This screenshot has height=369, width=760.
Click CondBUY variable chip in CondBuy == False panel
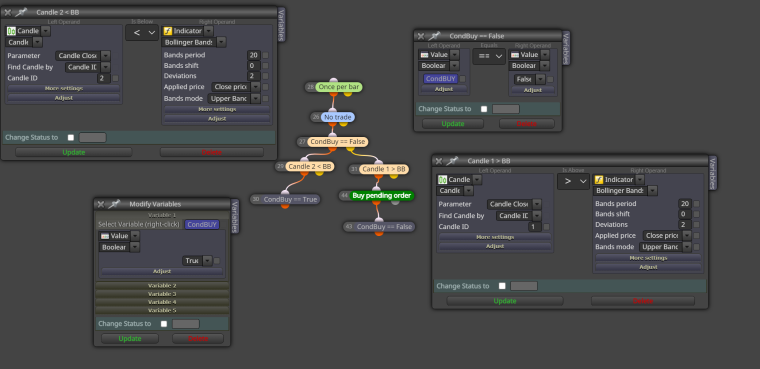pos(441,79)
